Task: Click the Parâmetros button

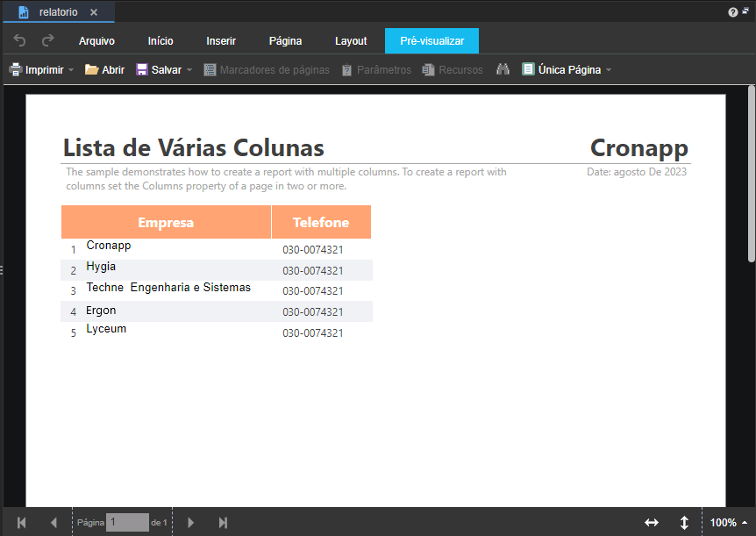Action: (x=376, y=70)
